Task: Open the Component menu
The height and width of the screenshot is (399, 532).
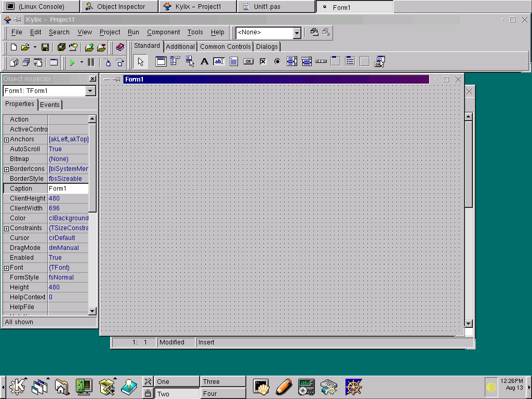Action: pyautogui.click(x=163, y=32)
